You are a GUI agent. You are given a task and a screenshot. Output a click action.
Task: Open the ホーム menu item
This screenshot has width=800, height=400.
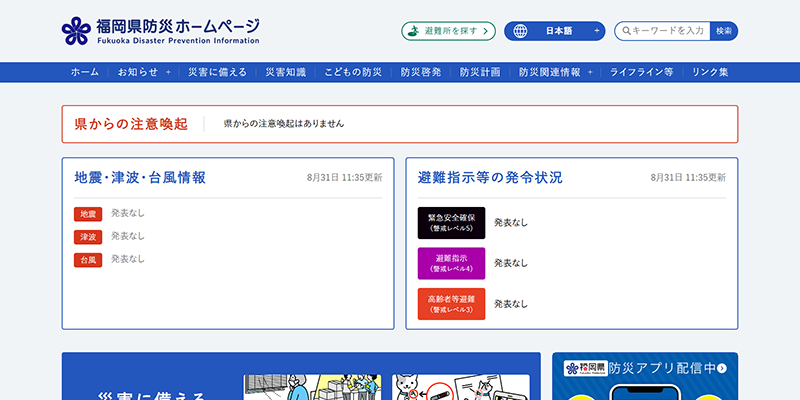point(85,72)
